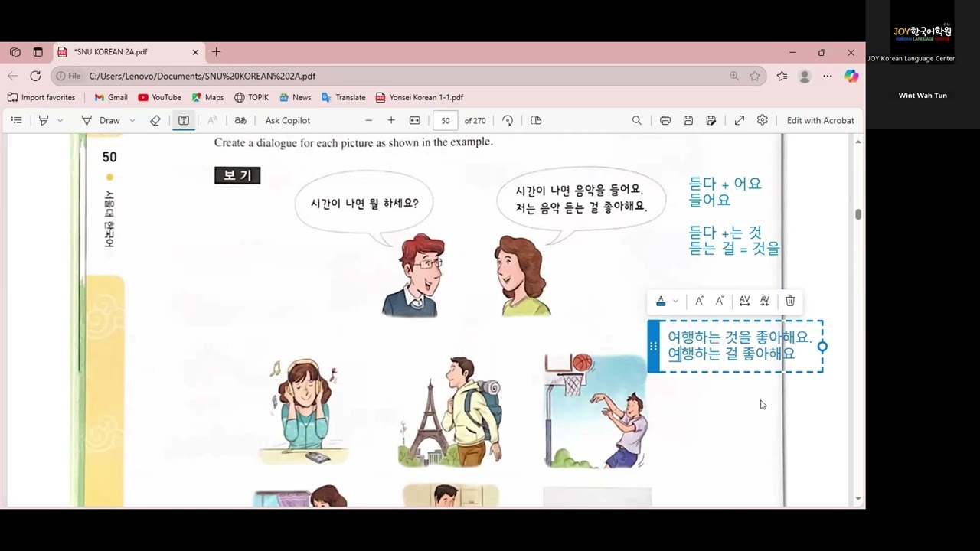Open the text color dropdown in annotation toolbar
980x551 pixels.
point(661,302)
